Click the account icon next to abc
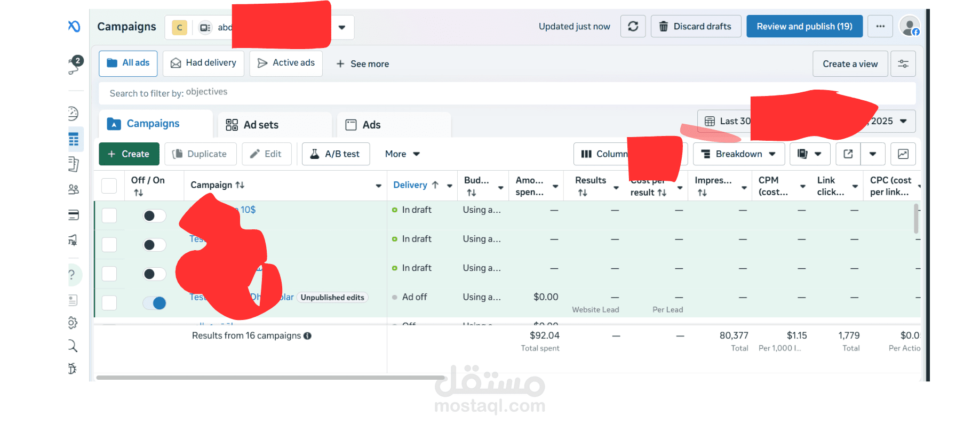 pos(205,27)
